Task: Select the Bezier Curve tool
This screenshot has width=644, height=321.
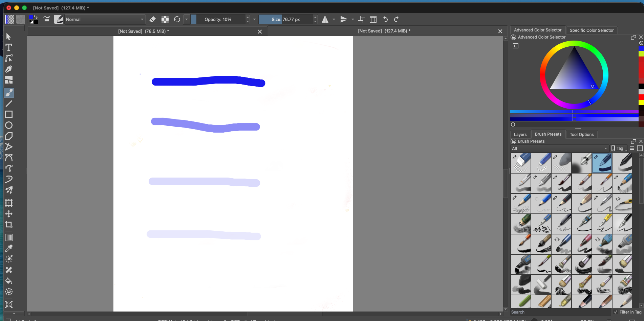Action: click(x=9, y=158)
